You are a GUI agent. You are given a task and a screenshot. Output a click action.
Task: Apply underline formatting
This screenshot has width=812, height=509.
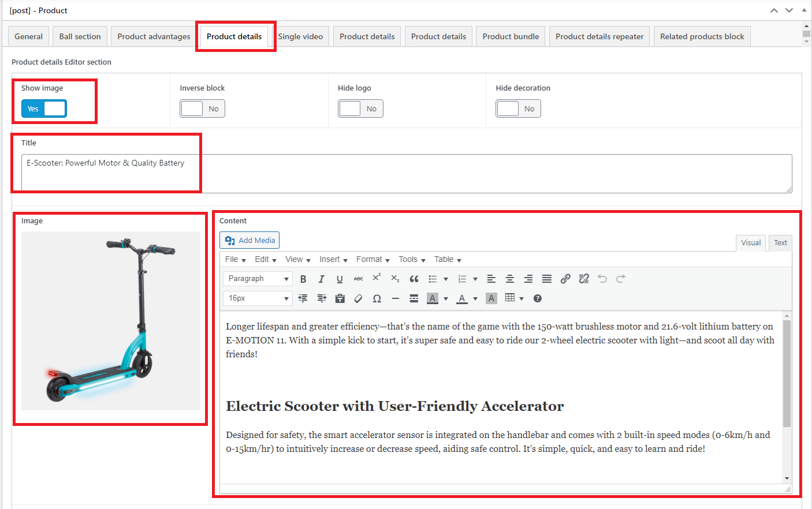pos(340,279)
